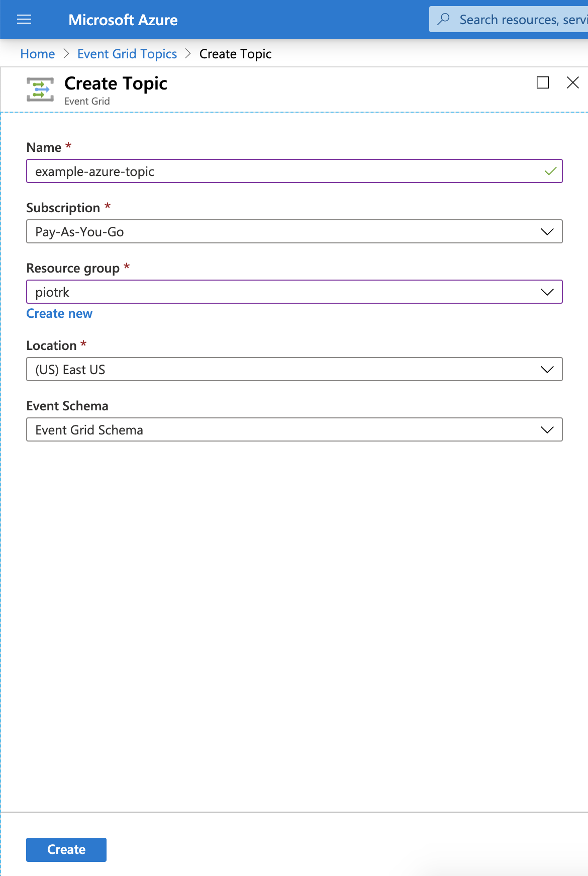Open the Location dropdown
Viewport: 588px width, 876px height.
pyautogui.click(x=294, y=370)
